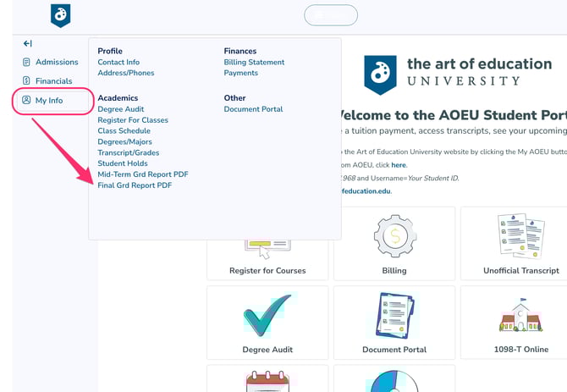Click the pie chart icon tile

pos(394,381)
